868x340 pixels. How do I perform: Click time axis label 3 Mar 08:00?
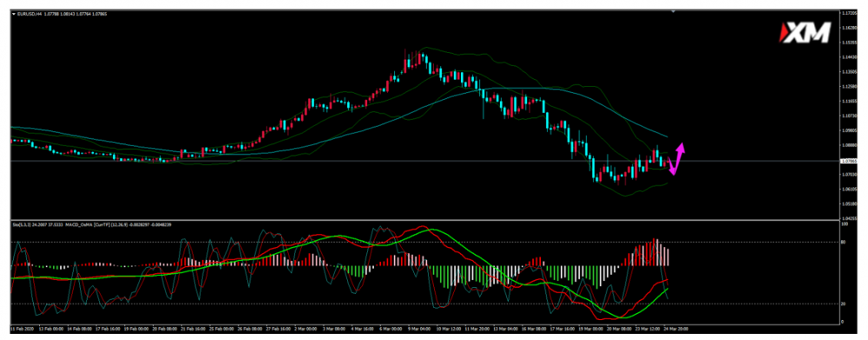(x=334, y=329)
